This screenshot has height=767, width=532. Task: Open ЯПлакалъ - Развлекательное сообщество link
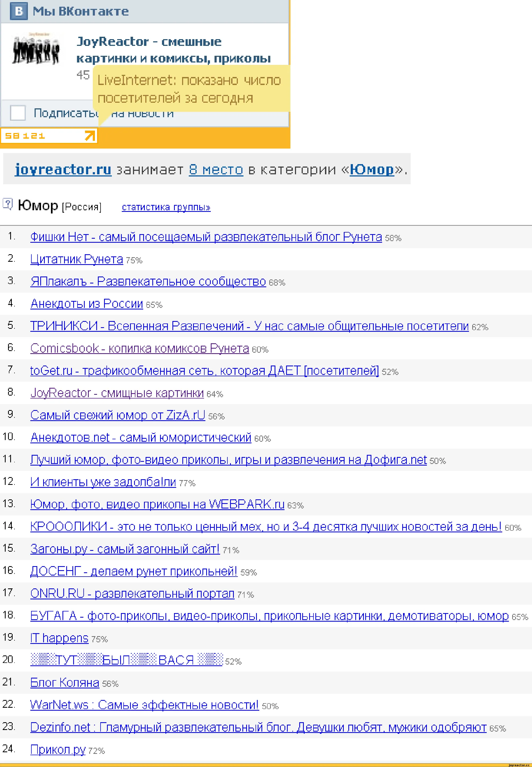point(148,281)
